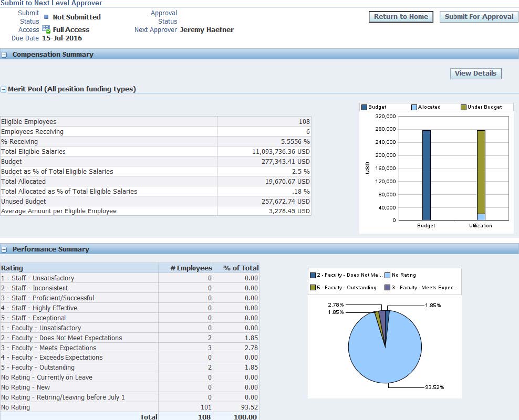Click the Full Access icon

click(x=46, y=30)
